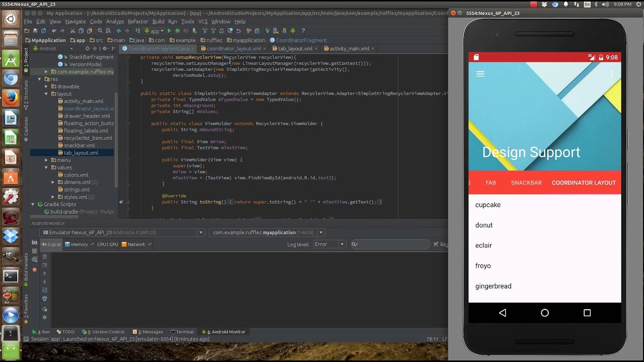This screenshot has height=362, width=644.
Task: Open the VCS menu
Action: point(203,22)
